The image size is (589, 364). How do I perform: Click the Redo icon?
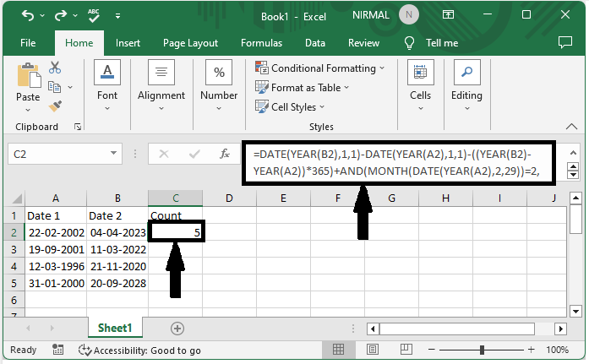point(61,15)
